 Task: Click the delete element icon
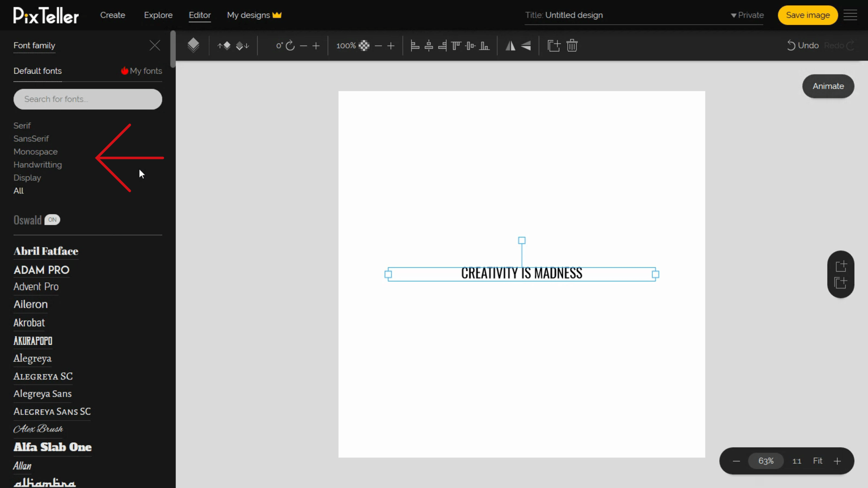(x=572, y=45)
